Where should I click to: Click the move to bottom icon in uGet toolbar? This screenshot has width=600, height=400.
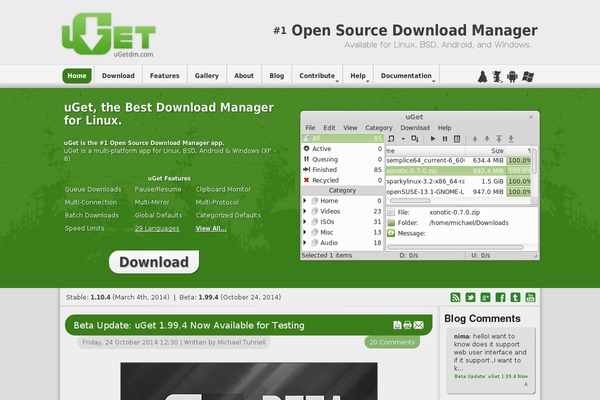click(x=511, y=139)
